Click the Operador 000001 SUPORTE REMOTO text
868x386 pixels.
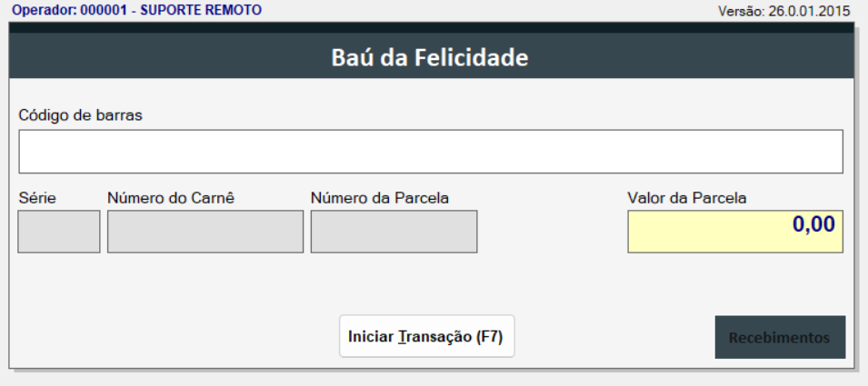136,10
